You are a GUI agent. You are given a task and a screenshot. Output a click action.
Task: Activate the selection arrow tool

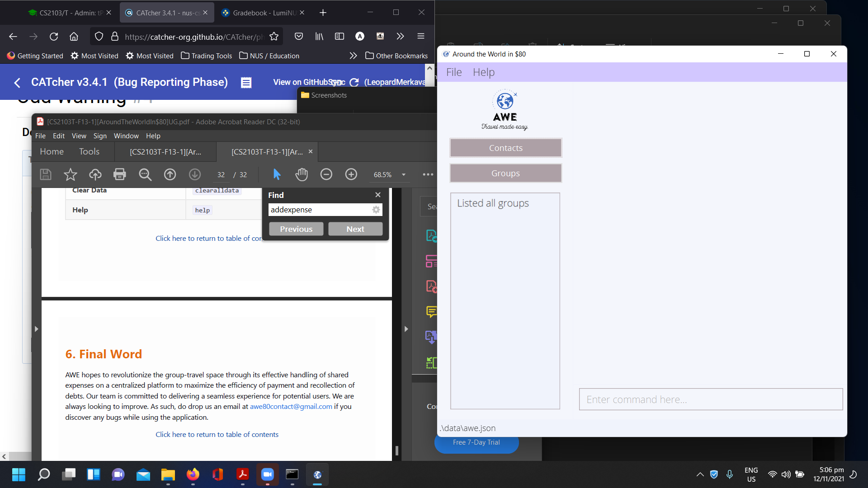[x=277, y=174]
